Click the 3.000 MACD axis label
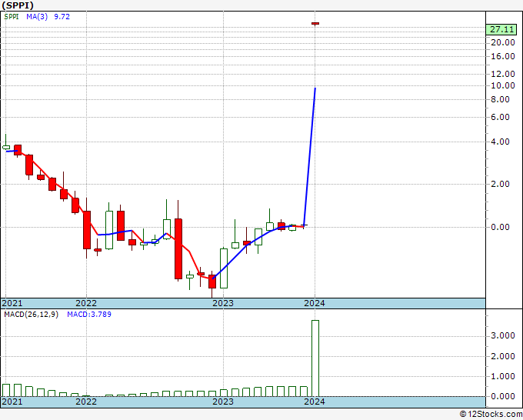This screenshot has width=523, height=420. tap(503, 336)
